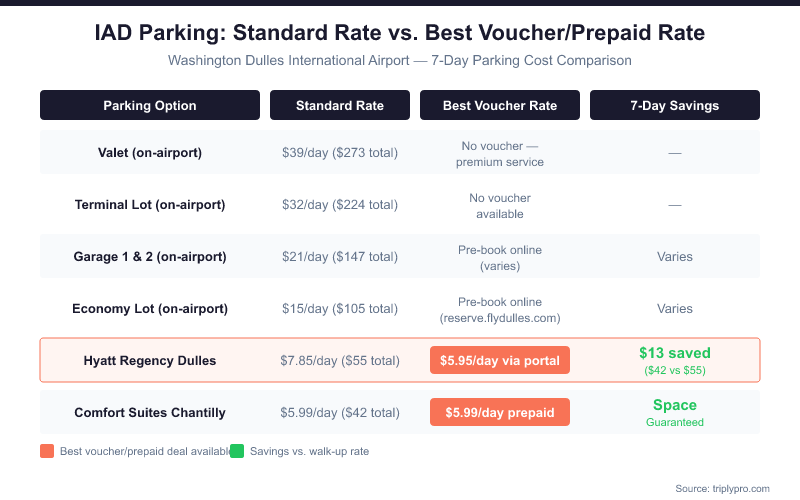Click the IAD Parking main title
Image resolution: width=800 pixels, height=500 pixels.
click(x=400, y=33)
